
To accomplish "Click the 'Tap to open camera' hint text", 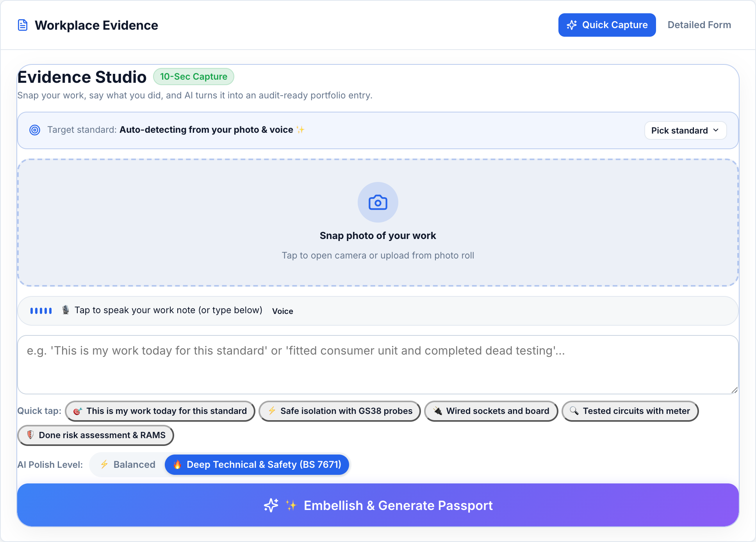I will tap(378, 255).
